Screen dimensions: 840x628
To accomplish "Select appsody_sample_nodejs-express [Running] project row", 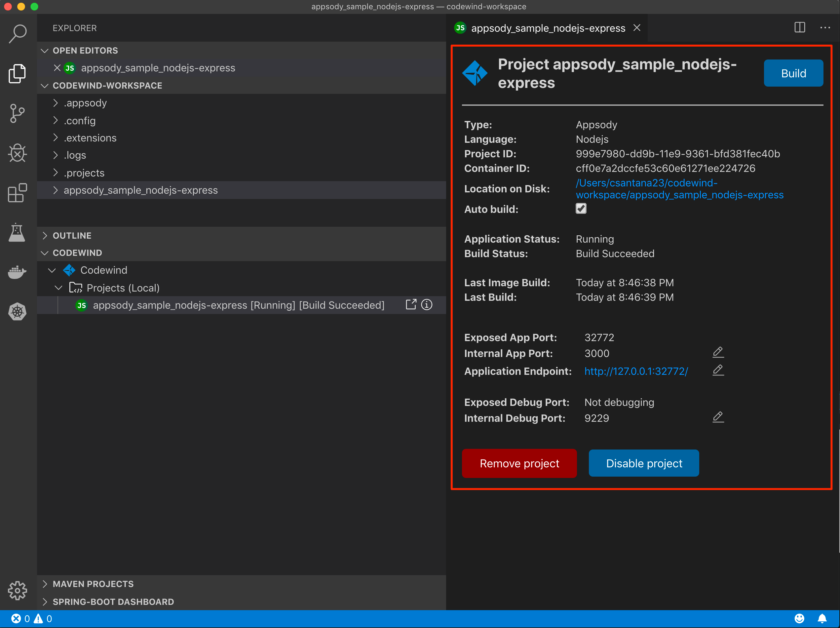I will (242, 305).
